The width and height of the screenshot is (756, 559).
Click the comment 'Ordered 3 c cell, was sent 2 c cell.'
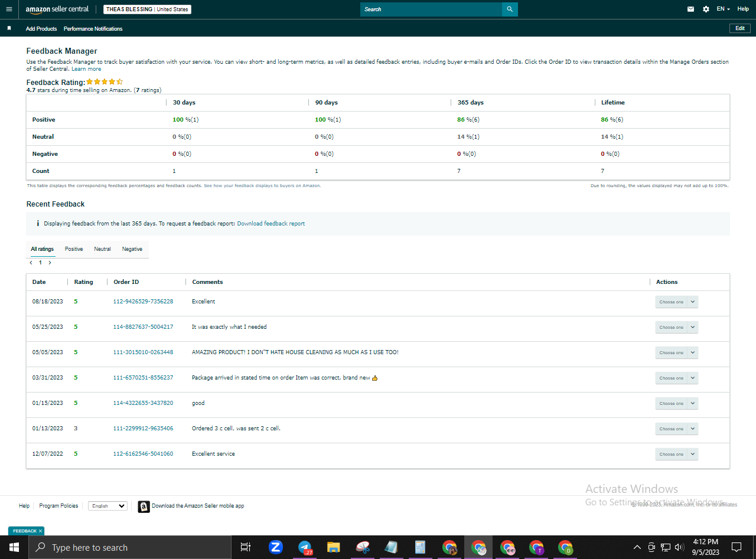236,429
